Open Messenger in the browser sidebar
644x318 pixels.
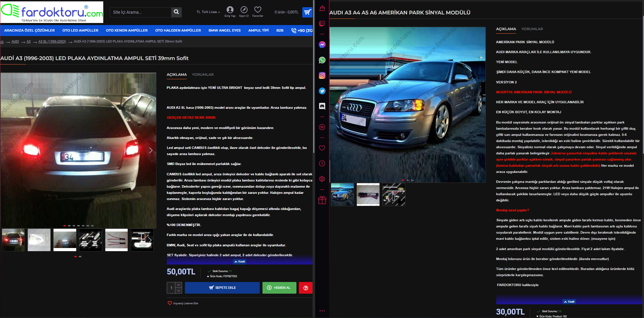point(322,45)
